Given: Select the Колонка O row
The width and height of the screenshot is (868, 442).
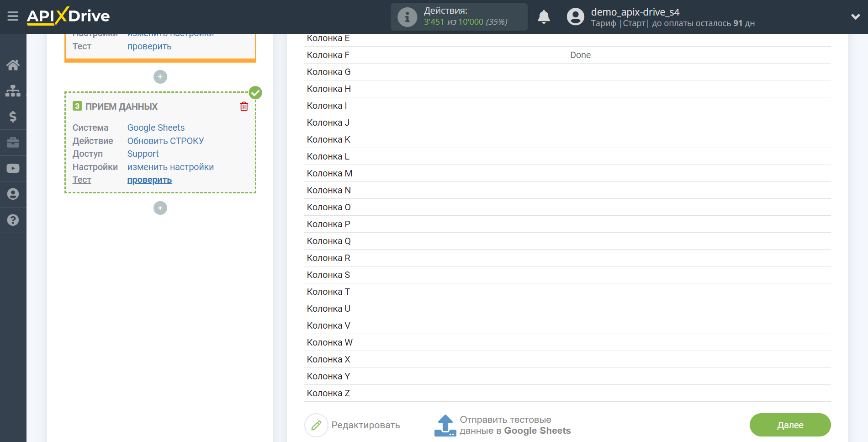Looking at the screenshot, I should (x=567, y=207).
